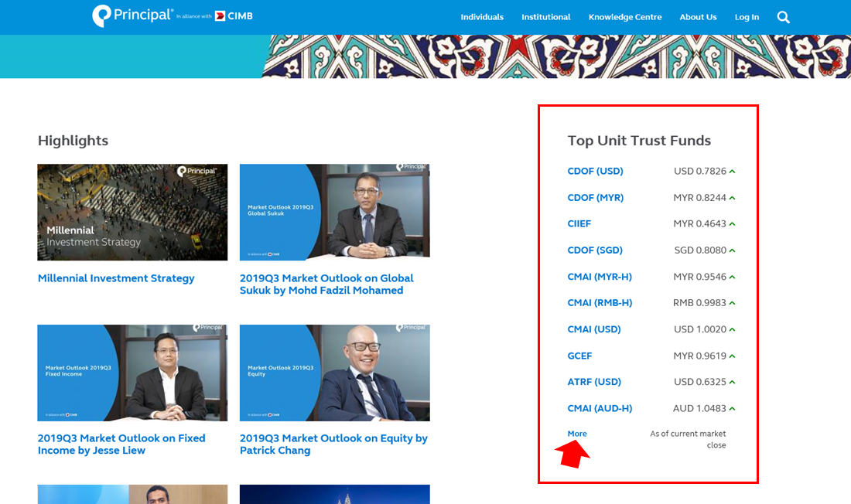Click the MYR 0.9546 price value
The width and height of the screenshot is (851, 504).
(x=699, y=277)
